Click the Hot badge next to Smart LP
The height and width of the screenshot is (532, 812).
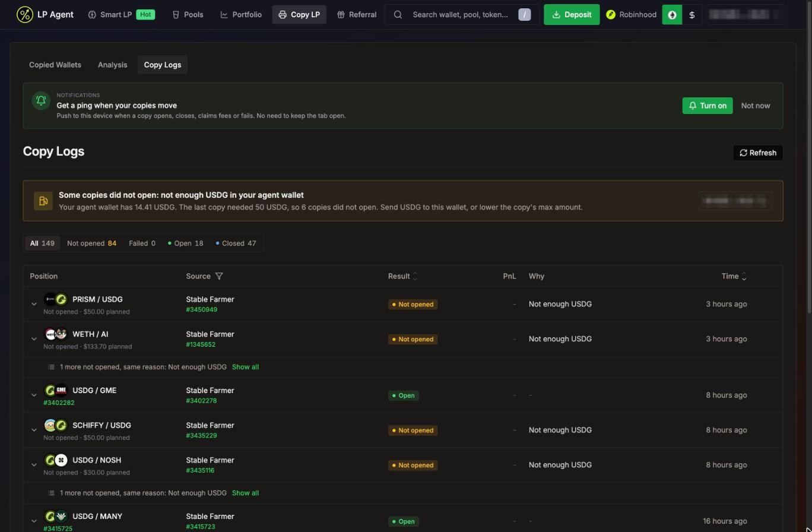click(145, 14)
